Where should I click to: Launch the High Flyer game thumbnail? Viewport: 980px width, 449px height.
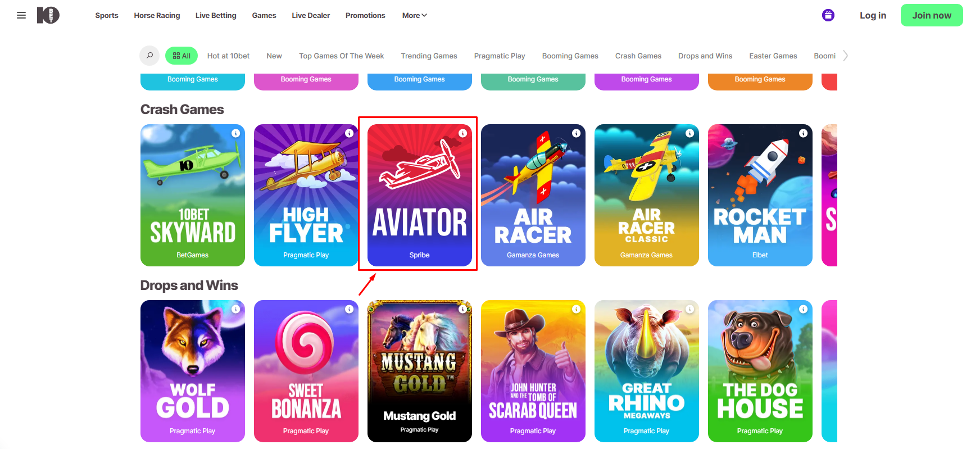[x=306, y=195]
